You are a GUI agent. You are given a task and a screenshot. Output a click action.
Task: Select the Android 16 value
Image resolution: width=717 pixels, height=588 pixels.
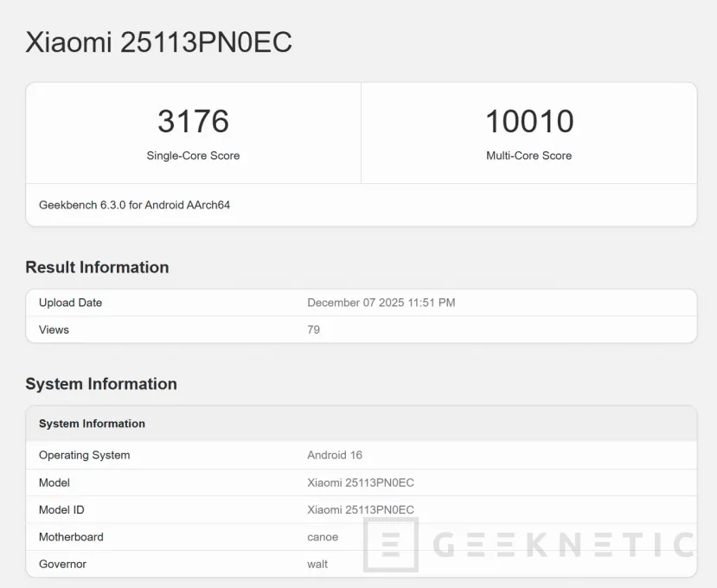(x=335, y=455)
